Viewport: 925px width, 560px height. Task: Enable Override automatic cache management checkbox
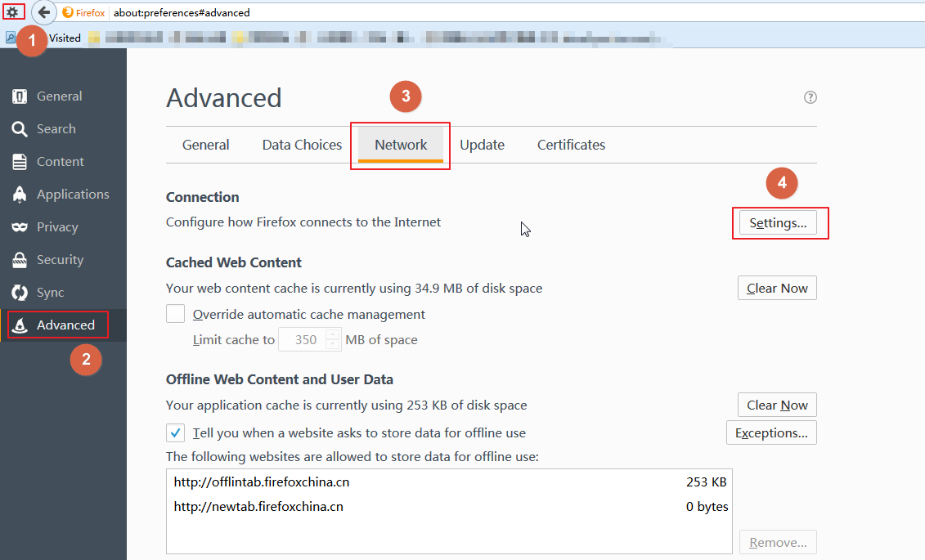pyautogui.click(x=175, y=314)
